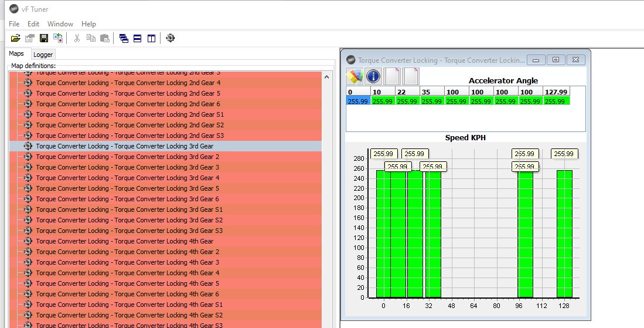
Task: Select Torque Converter Locking 2nd Gear 5
Action: (x=165, y=93)
